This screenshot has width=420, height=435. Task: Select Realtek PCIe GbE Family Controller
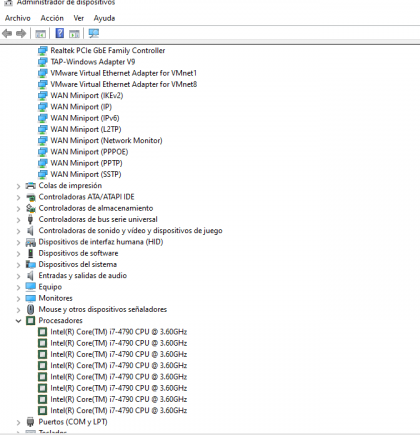click(x=108, y=51)
